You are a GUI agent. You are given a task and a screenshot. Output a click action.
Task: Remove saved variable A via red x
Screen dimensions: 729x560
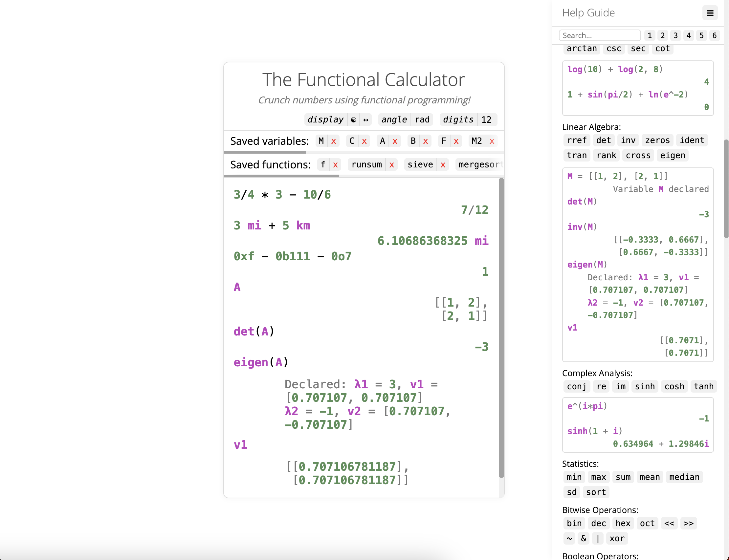click(395, 141)
